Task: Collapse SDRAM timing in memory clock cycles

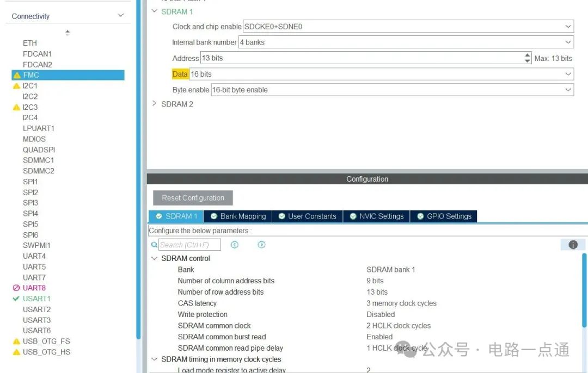Action: click(154, 359)
